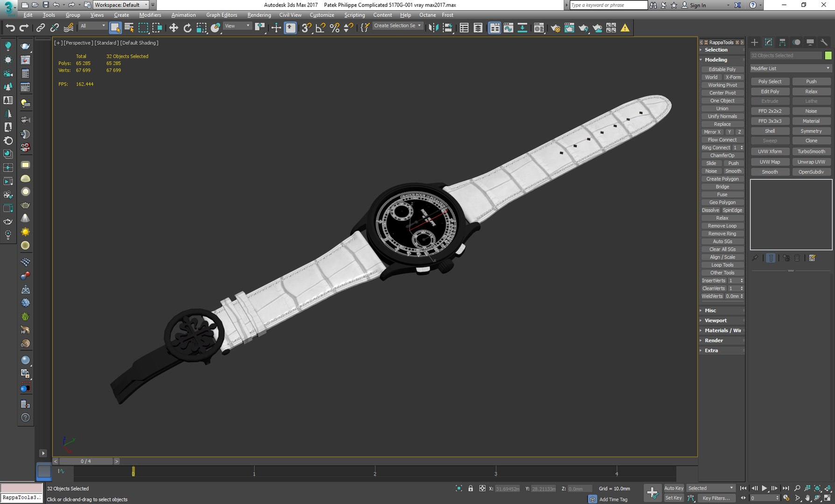Click the Unify Normals button
This screenshot has height=504, width=835.
pos(722,116)
